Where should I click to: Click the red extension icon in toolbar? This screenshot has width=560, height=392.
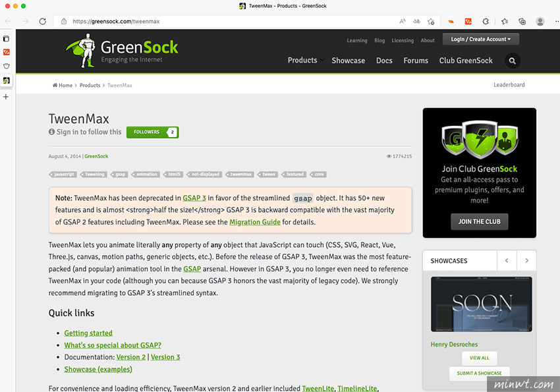pos(468,22)
